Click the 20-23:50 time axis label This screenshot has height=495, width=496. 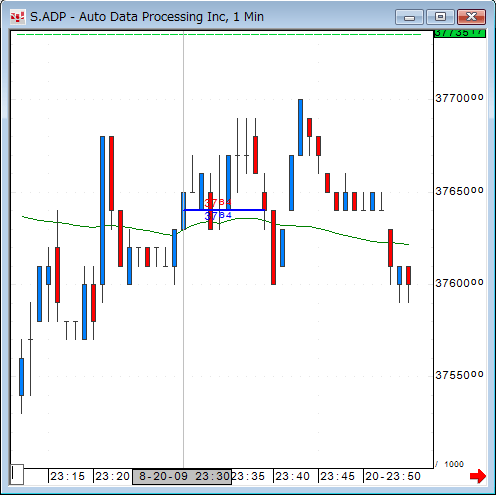click(x=393, y=476)
